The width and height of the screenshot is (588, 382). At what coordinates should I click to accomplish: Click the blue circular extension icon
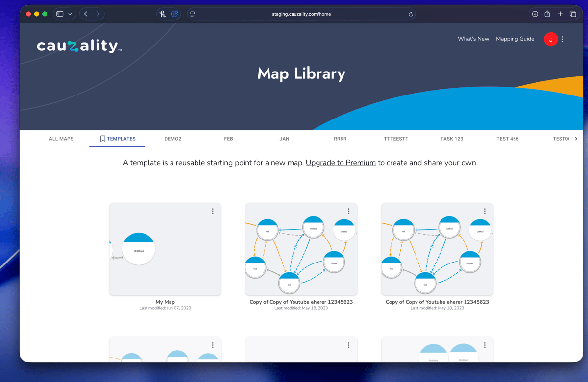pyautogui.click(x=175, y=14)
